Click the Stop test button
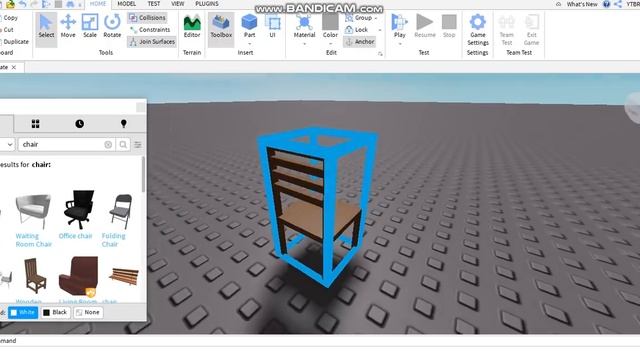 tap(449, 27)
